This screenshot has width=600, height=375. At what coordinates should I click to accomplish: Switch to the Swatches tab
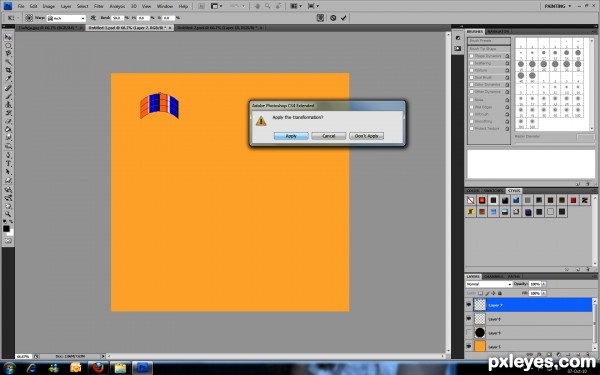(493, 191)
